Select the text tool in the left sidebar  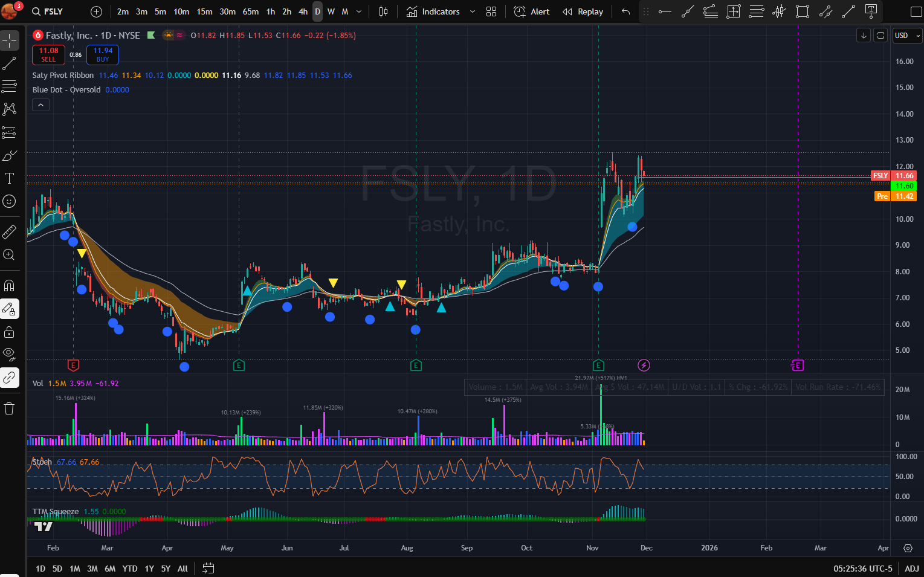pyautogui.click(x=10, y=178)
